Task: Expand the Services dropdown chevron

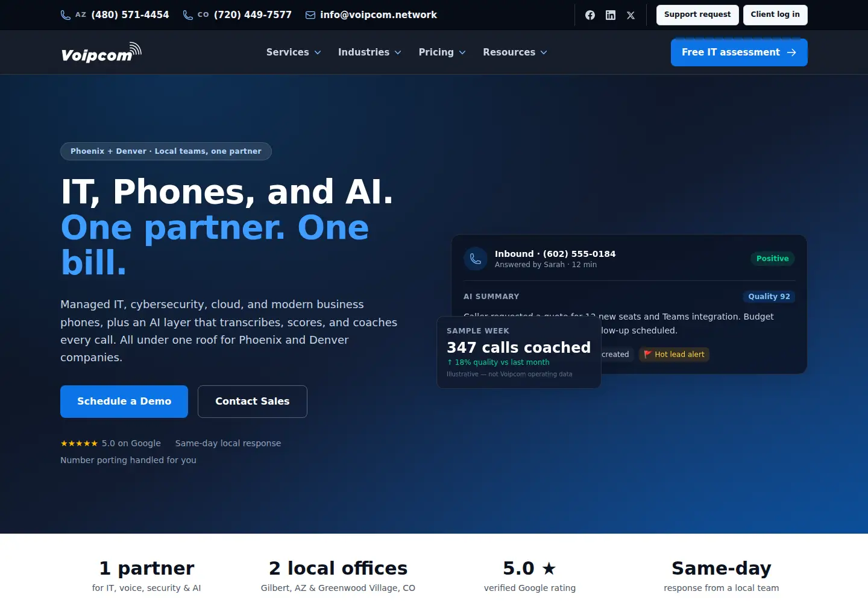Action: click(x=318, y=52)
